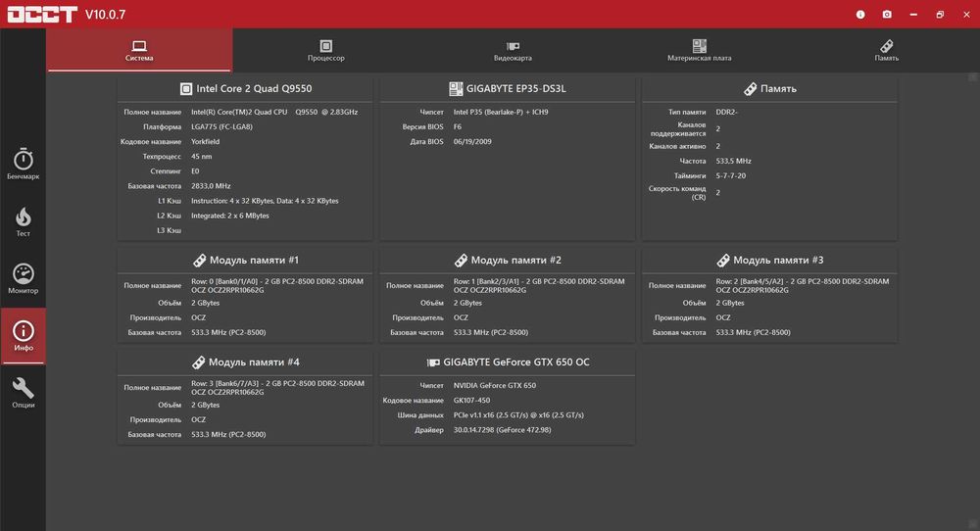The height and width of the screenshot is (531, 980).
Task: Switch to the Память tab
Action: 886,51
